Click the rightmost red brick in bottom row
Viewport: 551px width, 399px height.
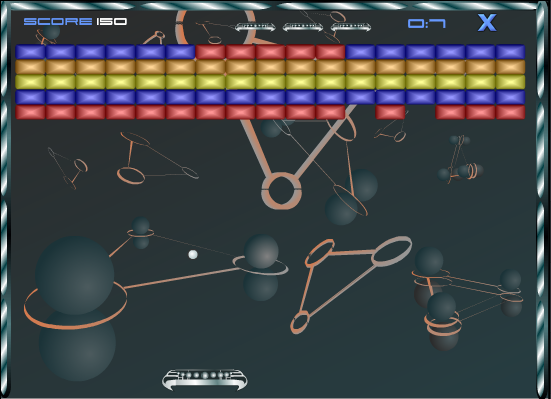(510, 112)
